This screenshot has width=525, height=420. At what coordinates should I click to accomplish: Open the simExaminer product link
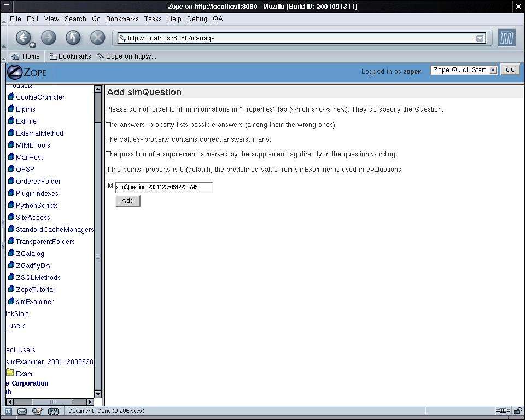coord(35,302)
